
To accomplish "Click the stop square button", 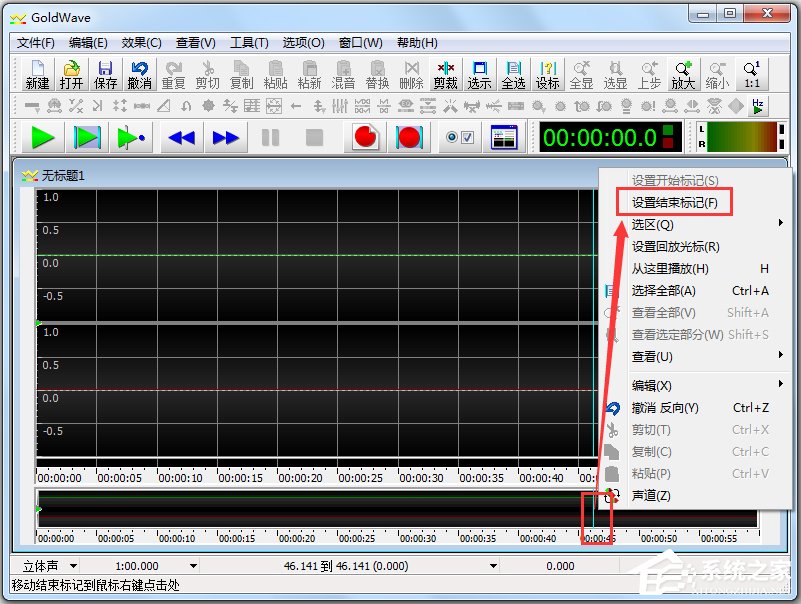I will pyautogui.click(x=314, y=137).
